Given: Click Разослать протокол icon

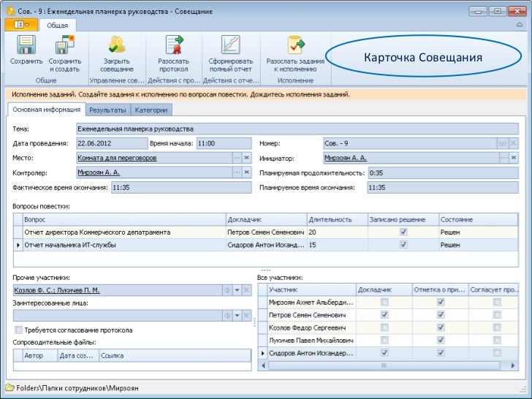Looking at the screenshot, I should 173,46.
